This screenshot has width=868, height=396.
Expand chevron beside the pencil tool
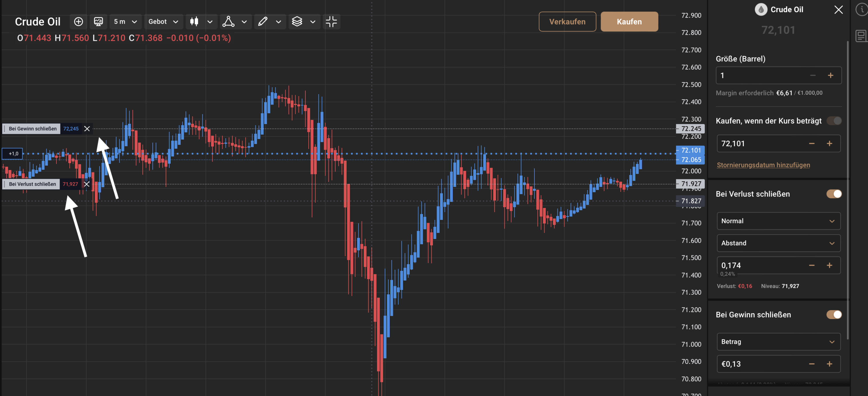point(278,22)
